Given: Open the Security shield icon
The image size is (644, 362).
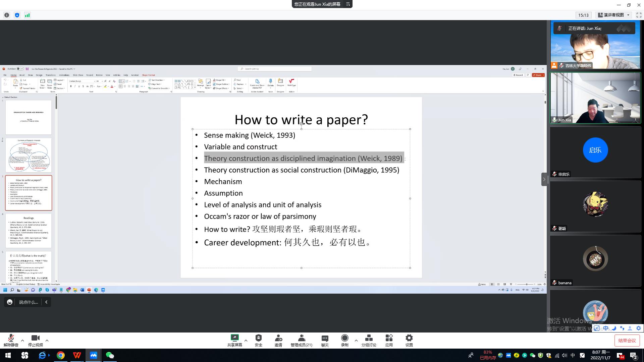Looking at the screenshot, I should 258,338.
